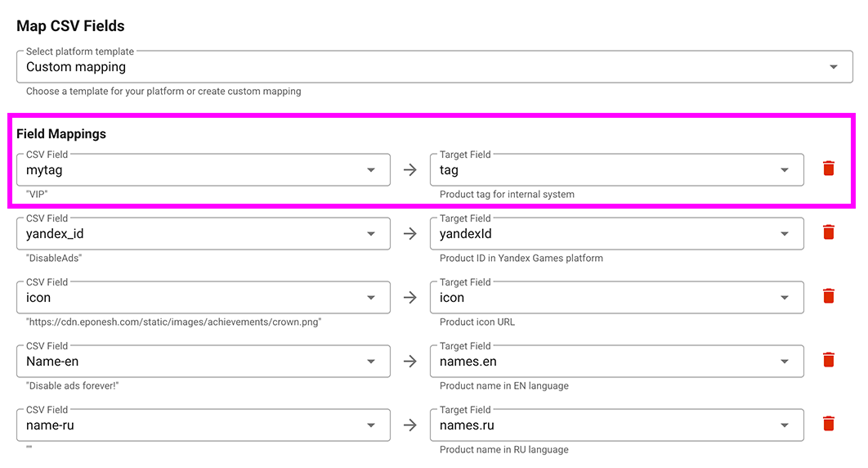
Task: Open the CSV Field dropdown set to icon
Action: coord(203,298)
